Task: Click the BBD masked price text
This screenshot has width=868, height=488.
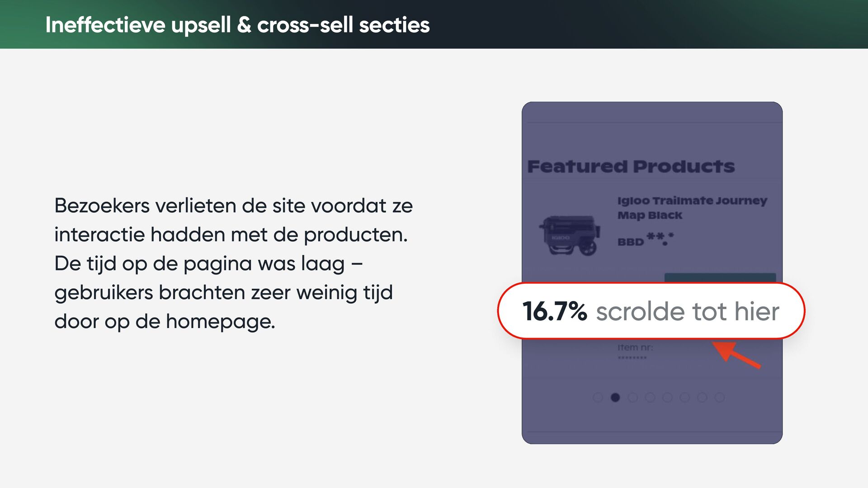Action: click(646, 239)
